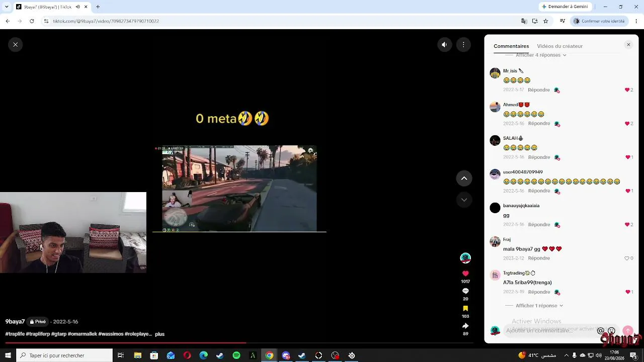Screen dimensions: 644x362
Task: Open the Windows notification center
Action: pyautogui.click(x=633, y=355)
